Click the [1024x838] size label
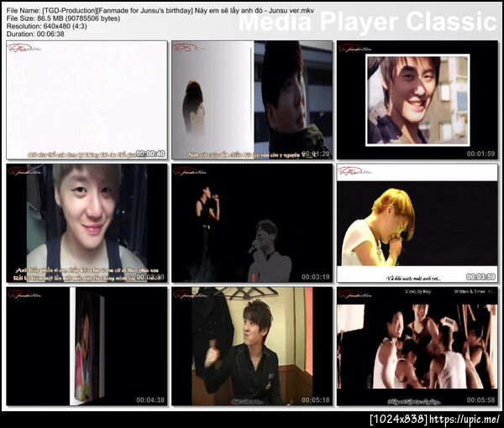The image size is (504, 428). pos(399,419)
